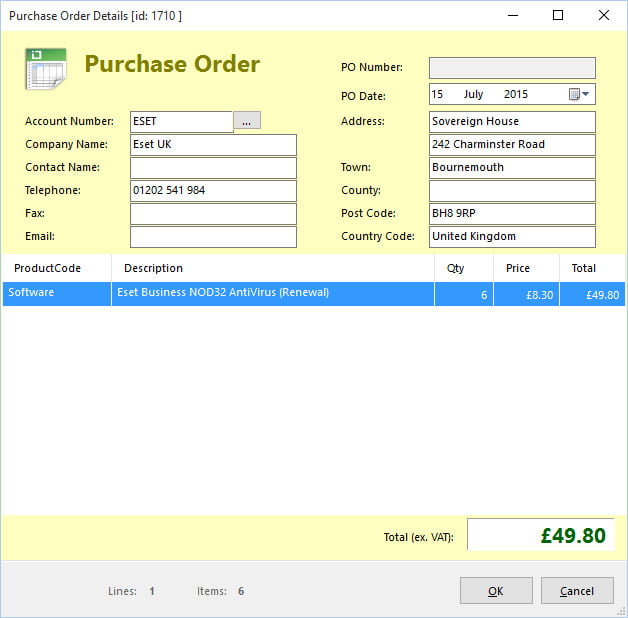Select the Software product code cell
This screenshot has width=628, height=618.
[x=56, y=294]
